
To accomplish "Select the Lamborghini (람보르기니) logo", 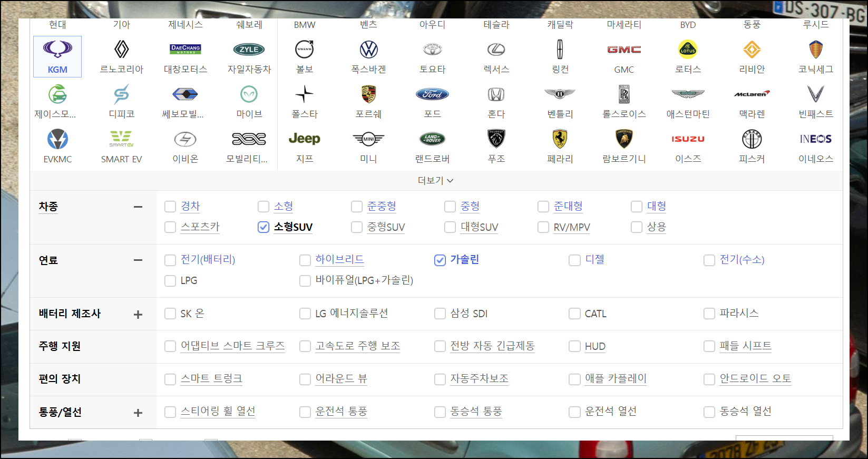I will 624,139.
